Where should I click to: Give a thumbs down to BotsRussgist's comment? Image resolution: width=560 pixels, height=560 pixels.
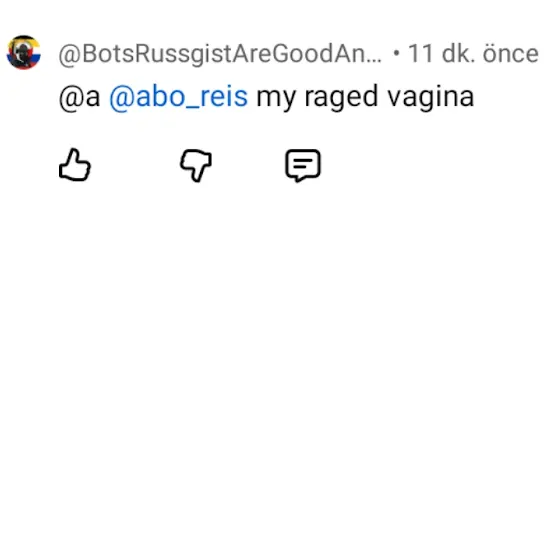tap(196, 165)
